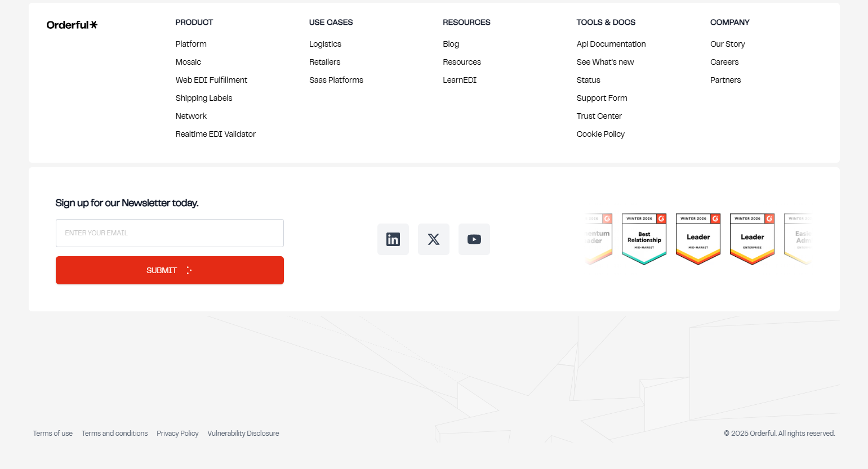Open the LearnEDI resource
The width and height of the screenshot is (868, 469).
pos(460,80)
